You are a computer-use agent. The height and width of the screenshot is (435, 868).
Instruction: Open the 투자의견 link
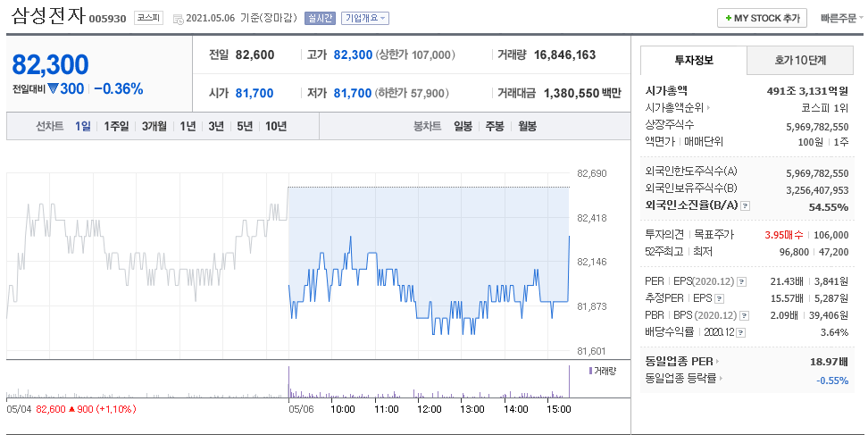coord(664,235)
